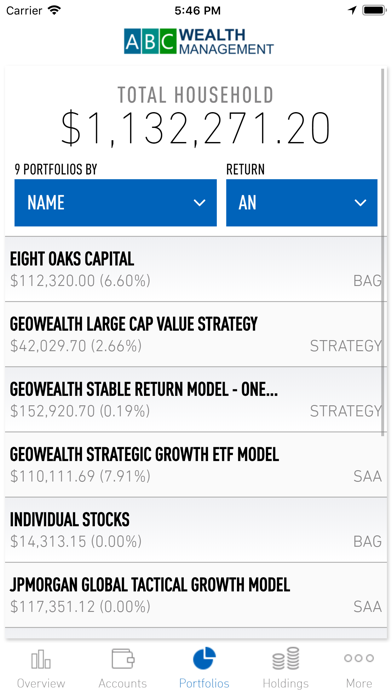This screenshot has width=392, height=696.
Task: Click the vertical scrollbar on the right edge
Action: (x=384, y=251)
